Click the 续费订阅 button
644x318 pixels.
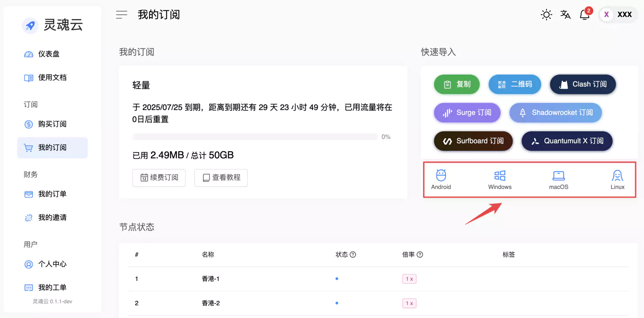pyautogui.click(x=159, y=178)
